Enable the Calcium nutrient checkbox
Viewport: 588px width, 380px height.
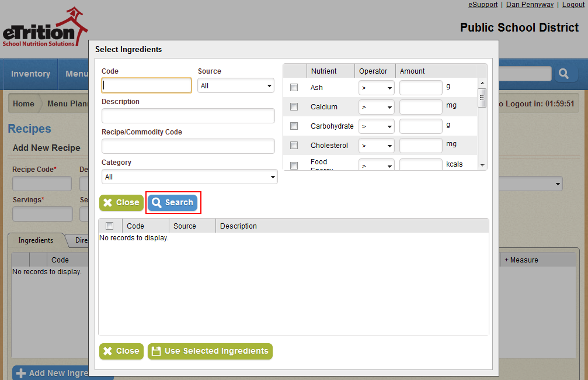[294, 107]
